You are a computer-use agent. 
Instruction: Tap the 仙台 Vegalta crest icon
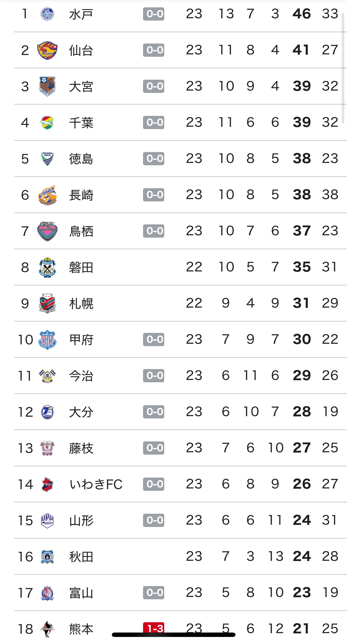click(x=47, y=50)
